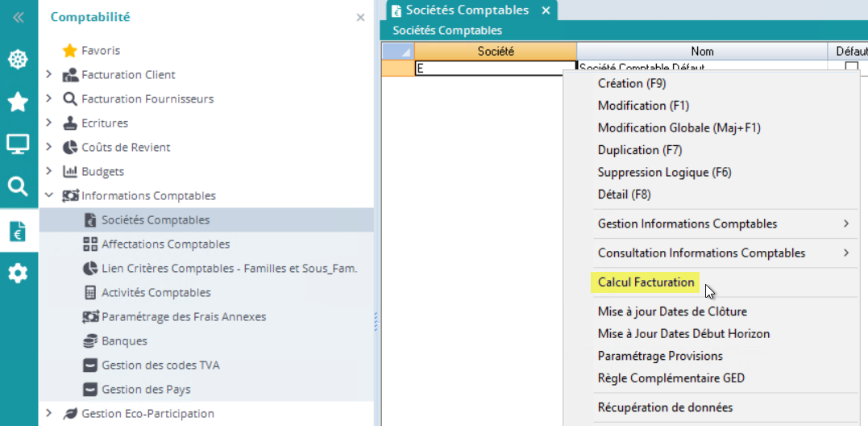Collapse sidebar with double chevron icon
Screen dimensions: 868x426
18,17
